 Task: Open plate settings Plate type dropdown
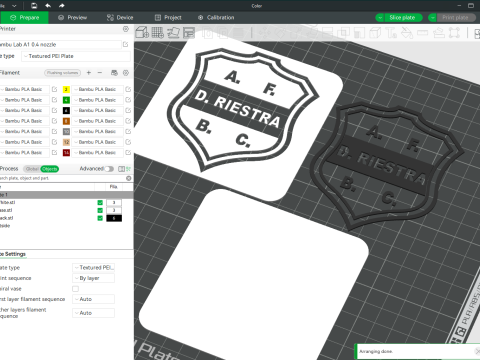pos(94,268)
